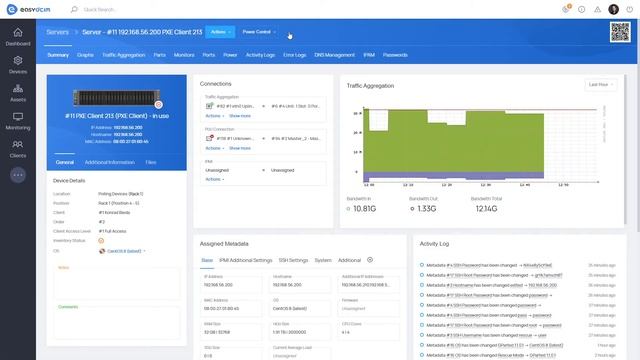Image resolution: width=640 pixels, height=360 pixels.
Task: Click the first activity log entry circle
Action: [x=422, y=265]
